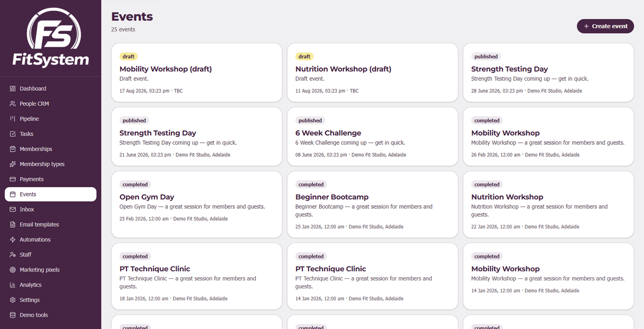This screenshot has width=644, height=329.
Task: Click the Payments card icon
Action: point(13,179)
